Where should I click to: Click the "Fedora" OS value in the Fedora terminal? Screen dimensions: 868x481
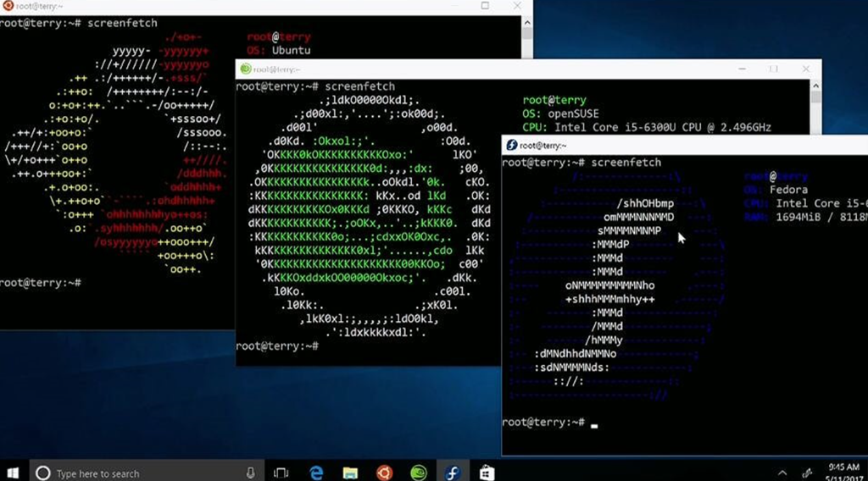click(788, 190)
